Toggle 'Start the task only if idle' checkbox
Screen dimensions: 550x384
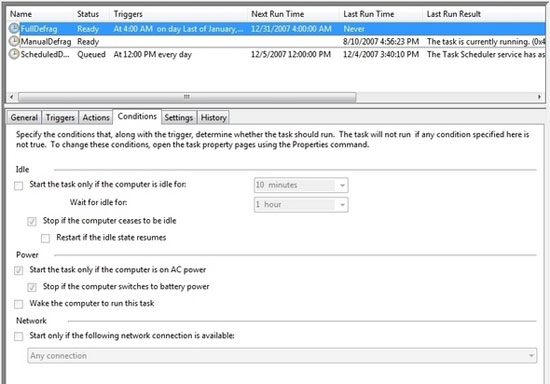[19, 186]
